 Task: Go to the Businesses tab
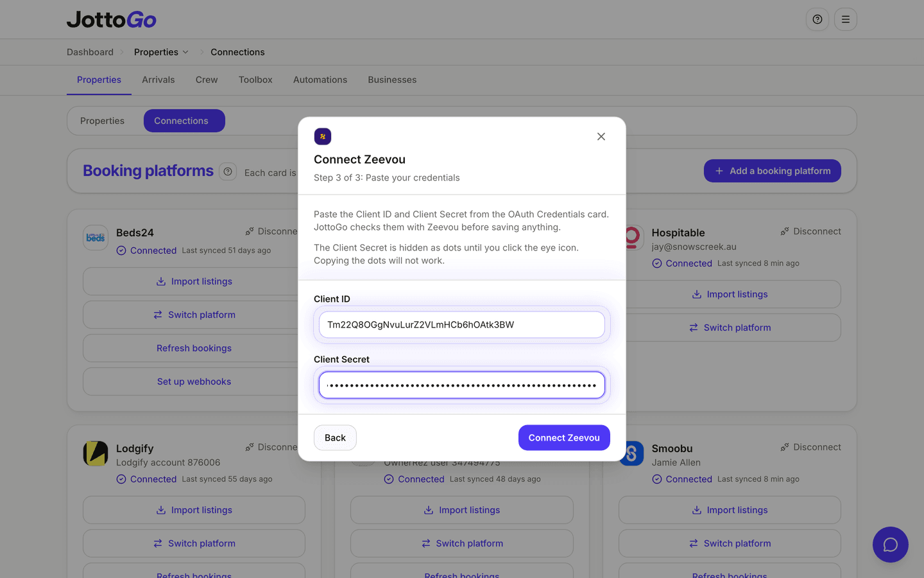point(392,80)
